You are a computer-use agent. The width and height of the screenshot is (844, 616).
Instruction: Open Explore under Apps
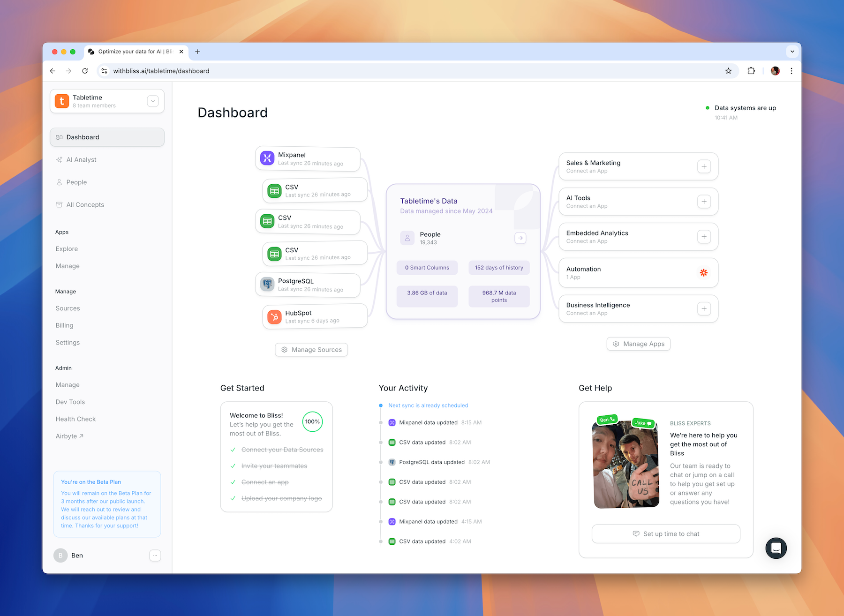(x=67, y=249)
